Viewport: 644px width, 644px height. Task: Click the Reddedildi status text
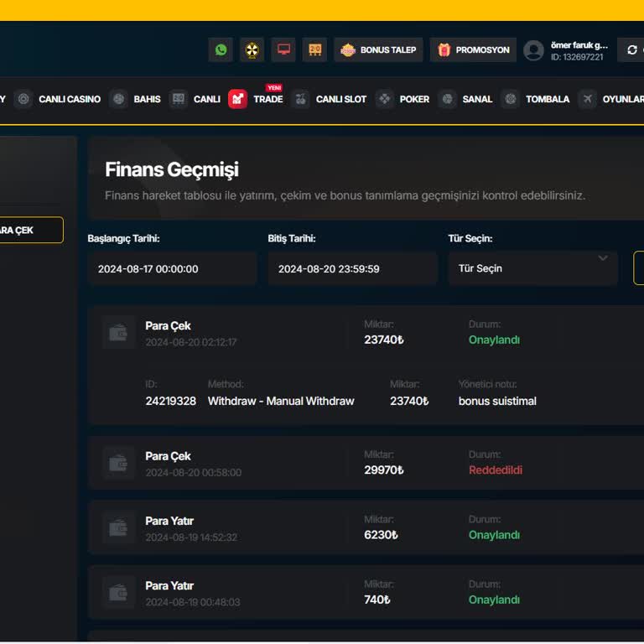pyautogui.click(x=496, y=470)
